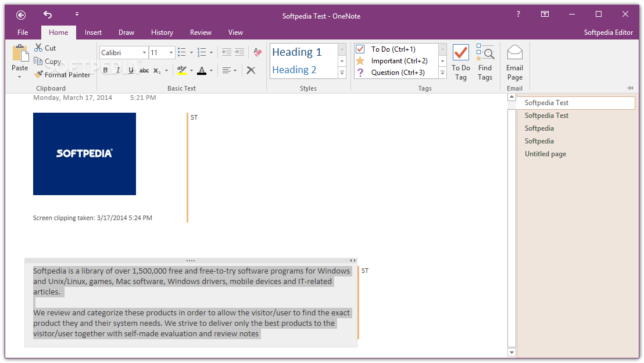Click note container width arrows
This screenshot has width=644, height=363.
tap(352, 260)
